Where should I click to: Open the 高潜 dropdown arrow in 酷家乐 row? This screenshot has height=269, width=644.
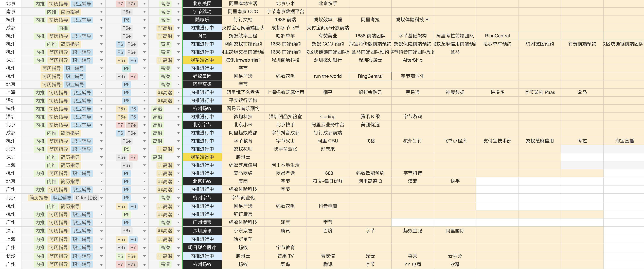pyautogui.click(x=178, y=20)
